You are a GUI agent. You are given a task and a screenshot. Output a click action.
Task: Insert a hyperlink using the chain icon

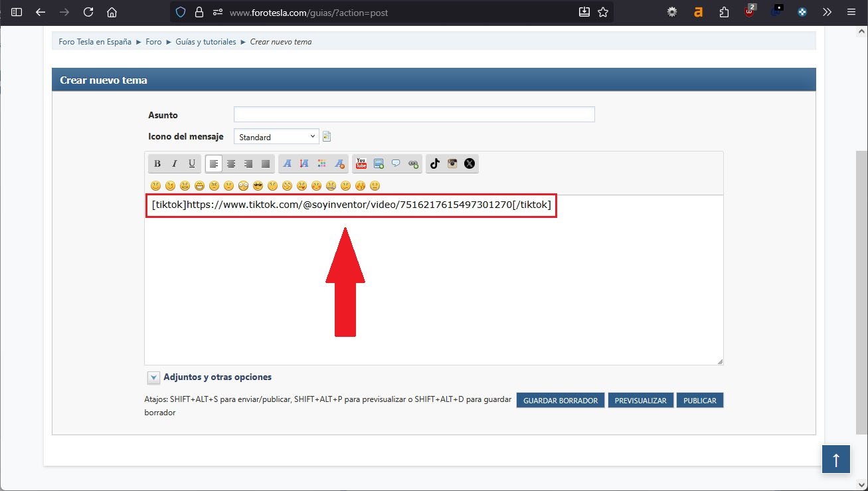pyautogui.click(x=413, y=163)
